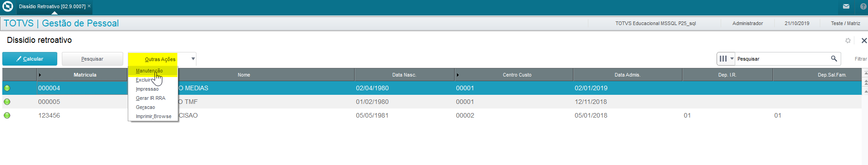Expand the Outras Ações dropdown arrow
868x165 pixels.
[x=193, y=59]
